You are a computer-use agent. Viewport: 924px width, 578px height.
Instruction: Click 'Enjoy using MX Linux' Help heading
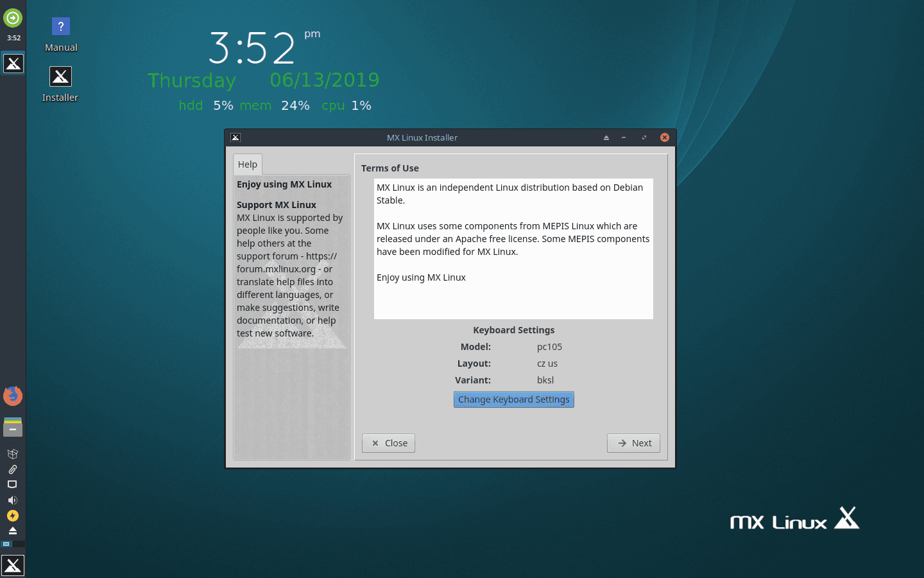click(284, 184)
